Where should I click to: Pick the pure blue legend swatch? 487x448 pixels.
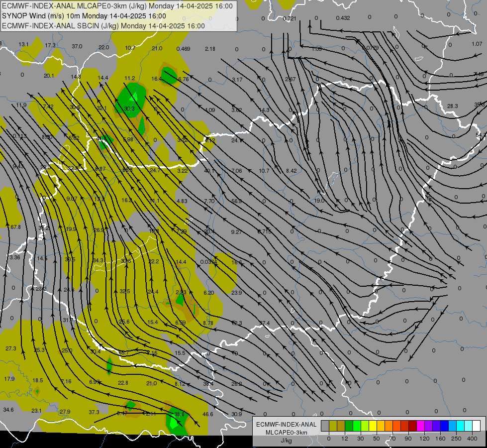[x=444, y=426]
